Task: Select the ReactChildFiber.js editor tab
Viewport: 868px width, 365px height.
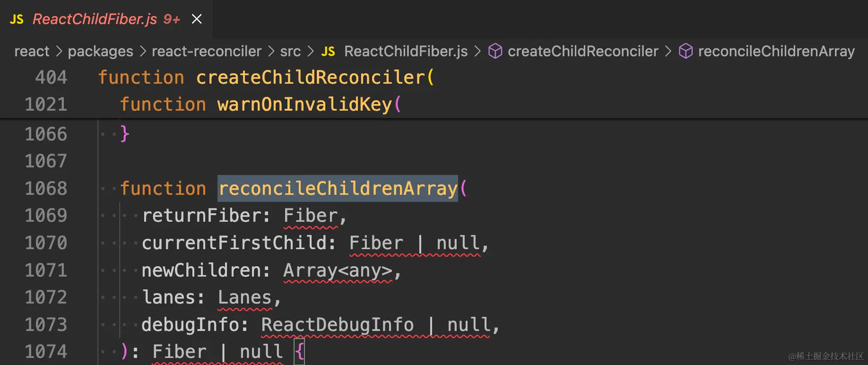Action: pyautogui.click(x=95, y=19)
